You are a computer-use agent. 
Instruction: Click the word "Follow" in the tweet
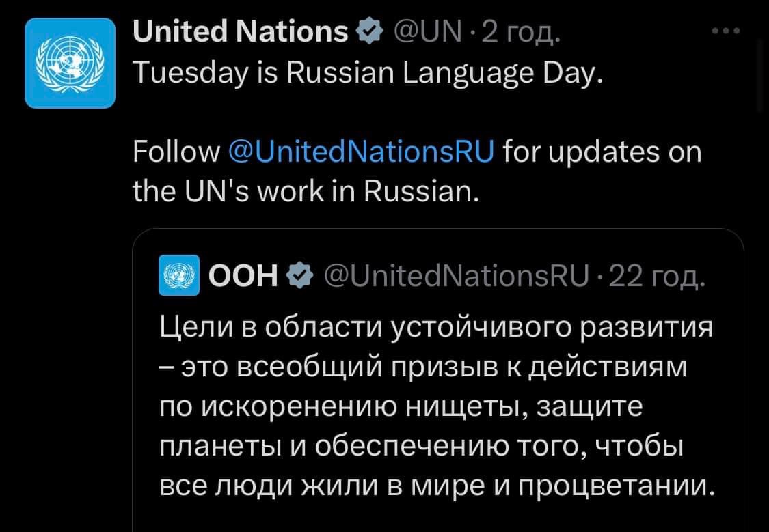176,152
